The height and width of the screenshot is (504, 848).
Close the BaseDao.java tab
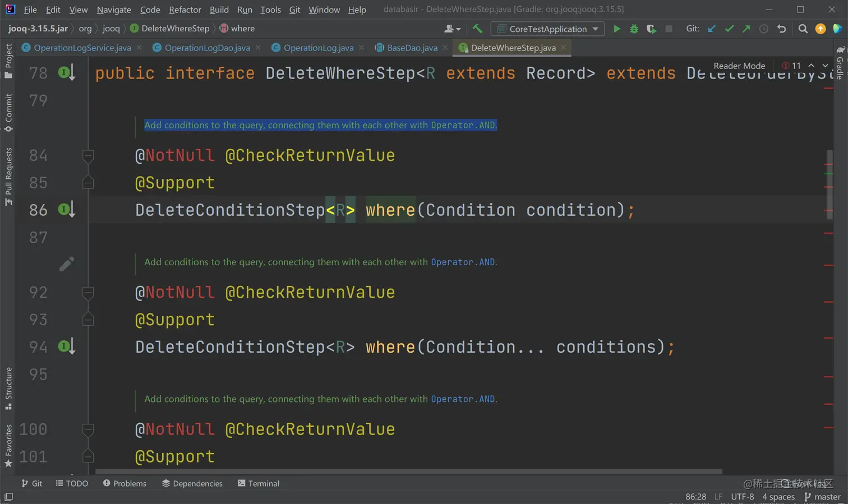[445, 48]
